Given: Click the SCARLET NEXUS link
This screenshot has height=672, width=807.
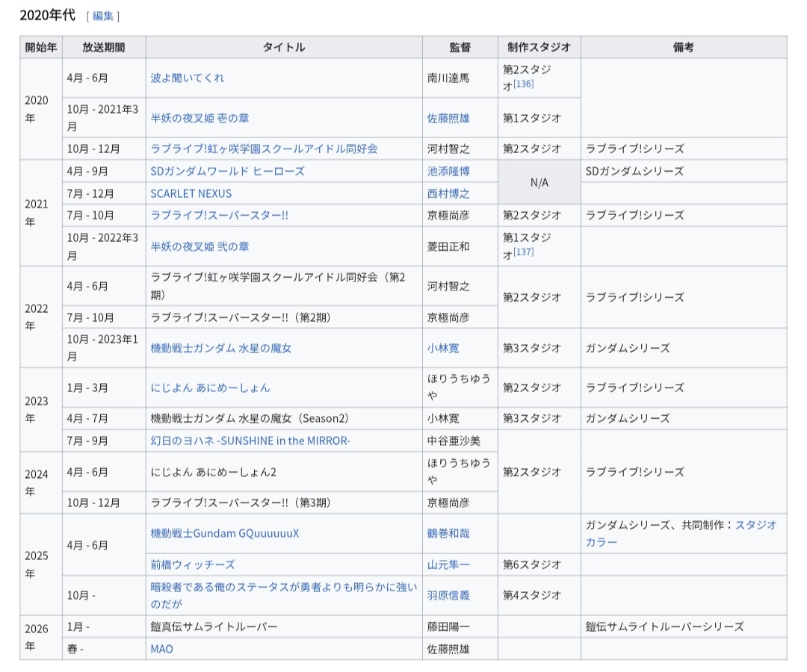Looking at the screenshot, I should pos(191,193).
